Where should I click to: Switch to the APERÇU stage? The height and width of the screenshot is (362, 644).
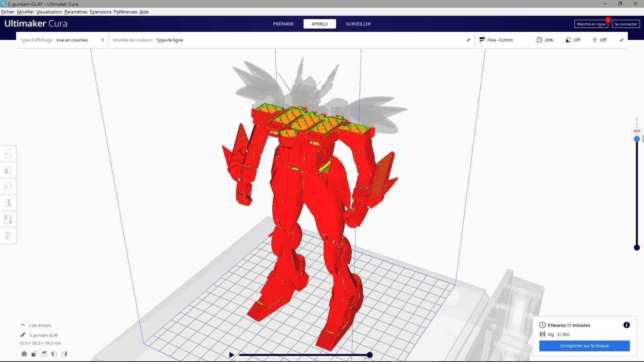coord(320,24)
